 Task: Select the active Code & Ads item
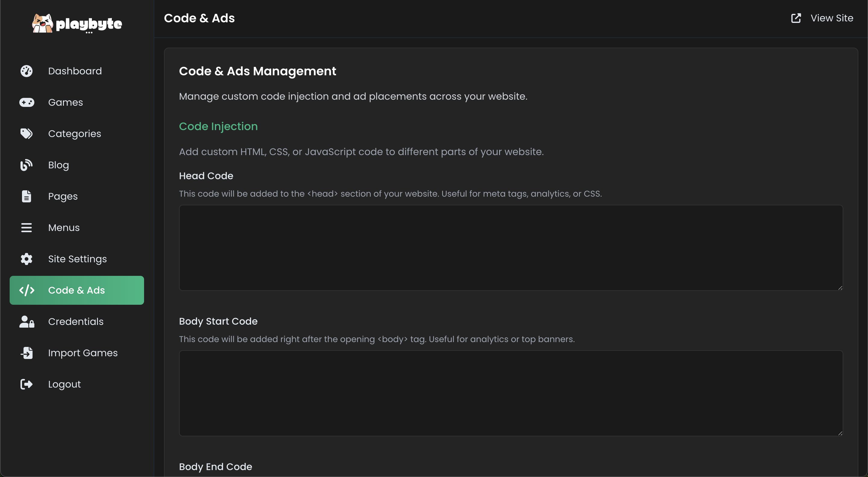[77, 290]
